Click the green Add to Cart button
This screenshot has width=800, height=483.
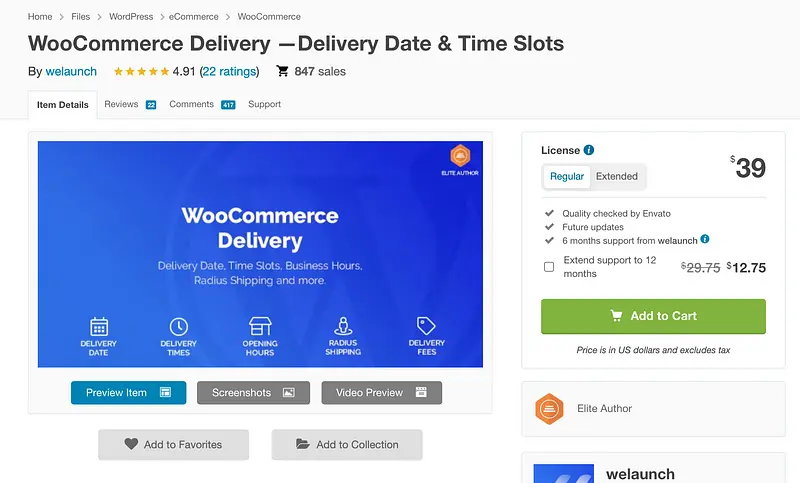(x=653, y=316)
